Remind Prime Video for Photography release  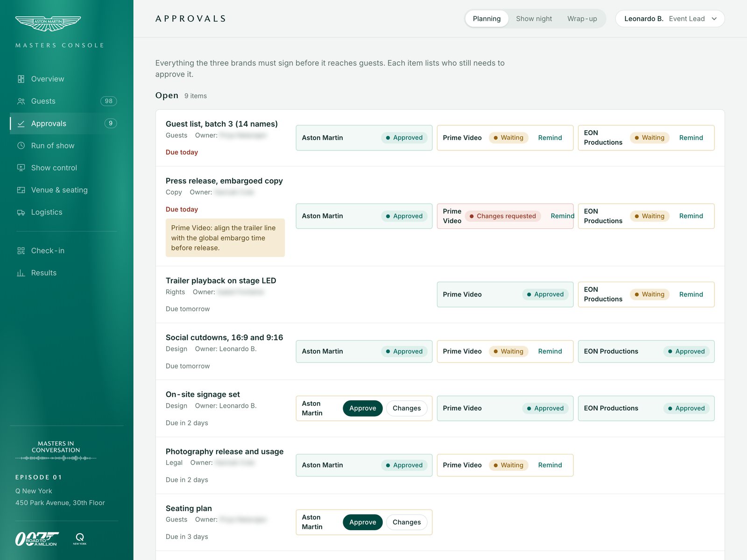(550, 465)
